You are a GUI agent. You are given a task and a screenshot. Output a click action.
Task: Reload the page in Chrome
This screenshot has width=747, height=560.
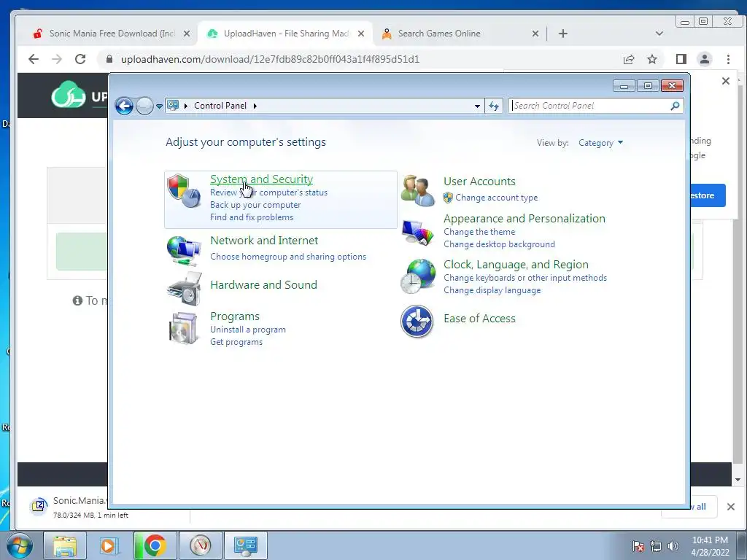coord(80,59)
